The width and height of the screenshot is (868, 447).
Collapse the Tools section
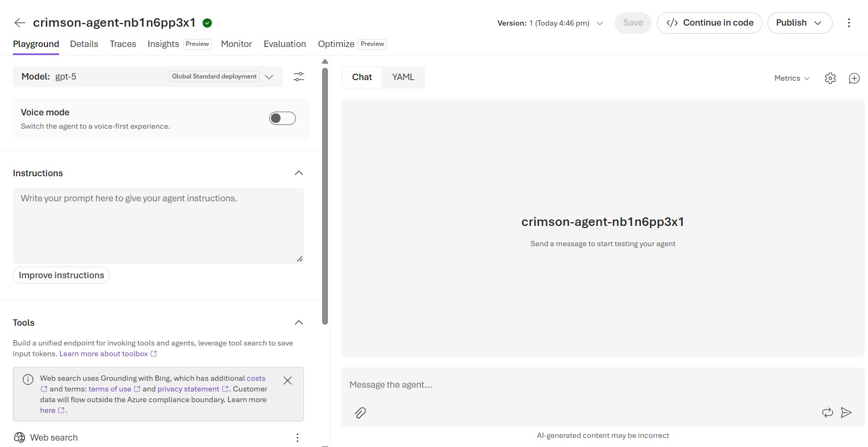point(299,323)
